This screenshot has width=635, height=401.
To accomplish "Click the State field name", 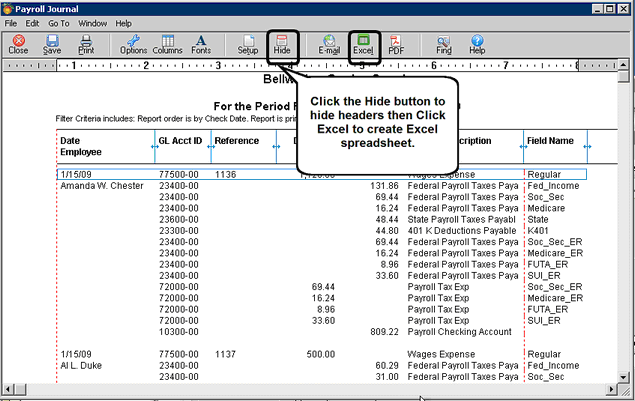I will 538,220.
